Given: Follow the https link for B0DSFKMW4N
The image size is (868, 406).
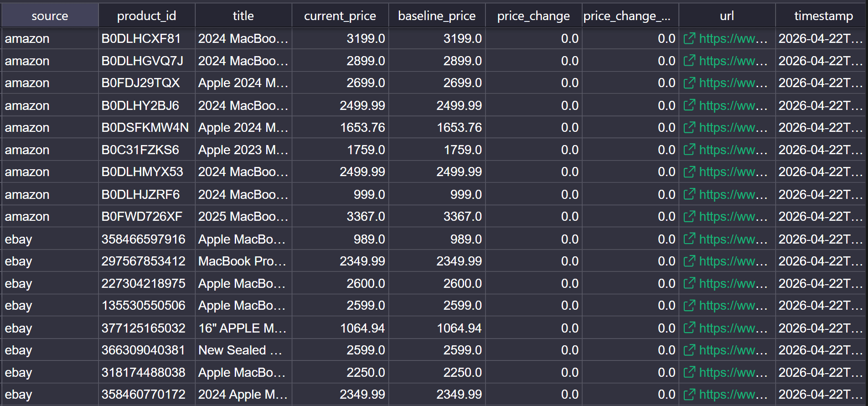Looking at the screenshot, I should tap(733, 127).
